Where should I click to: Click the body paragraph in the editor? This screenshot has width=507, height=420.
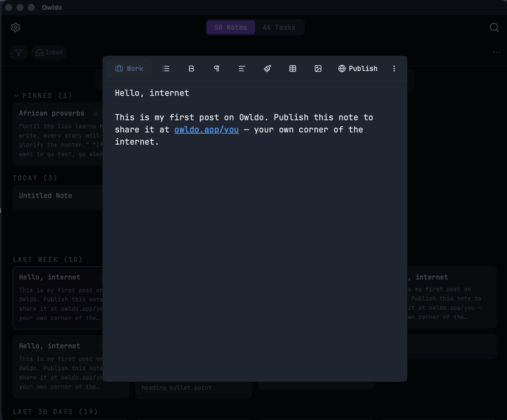[244, 130]
